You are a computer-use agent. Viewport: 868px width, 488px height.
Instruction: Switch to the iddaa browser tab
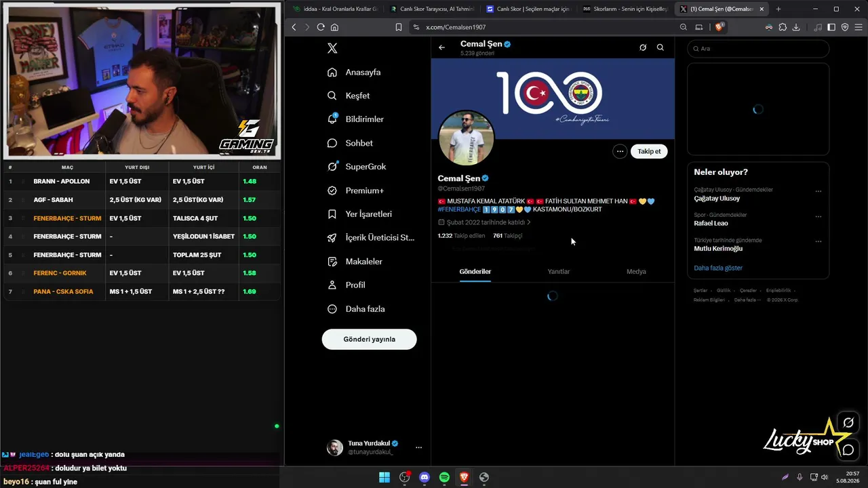[335, 9]
